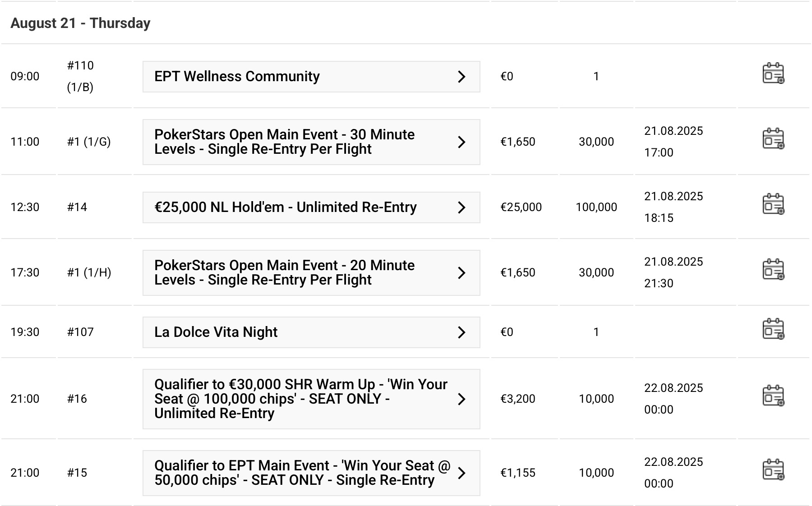Add event #16 SHR qualifier to calendar
This screenshot has height=506, width=812.
[773, 396]
